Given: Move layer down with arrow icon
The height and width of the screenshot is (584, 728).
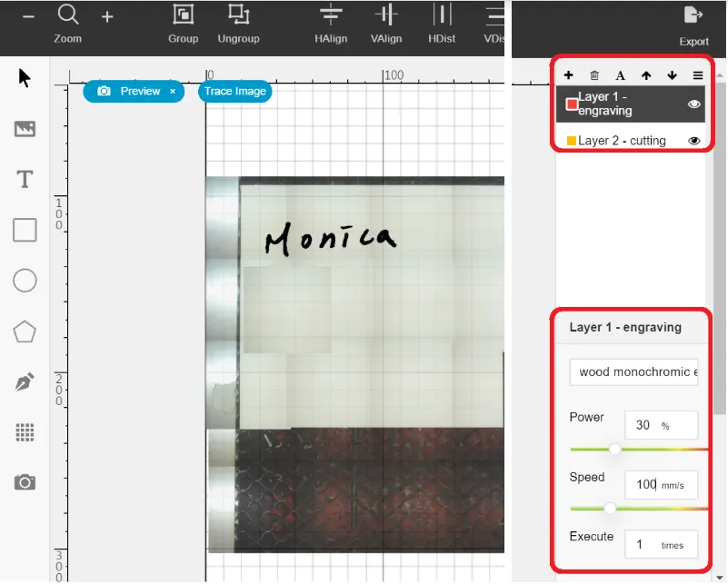Looking at the screenshot, I should click(x=672, y=75).
